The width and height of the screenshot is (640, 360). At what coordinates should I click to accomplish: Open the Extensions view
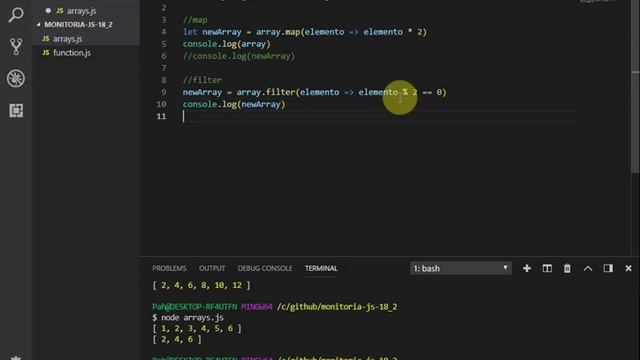click(x=16, y=110)
